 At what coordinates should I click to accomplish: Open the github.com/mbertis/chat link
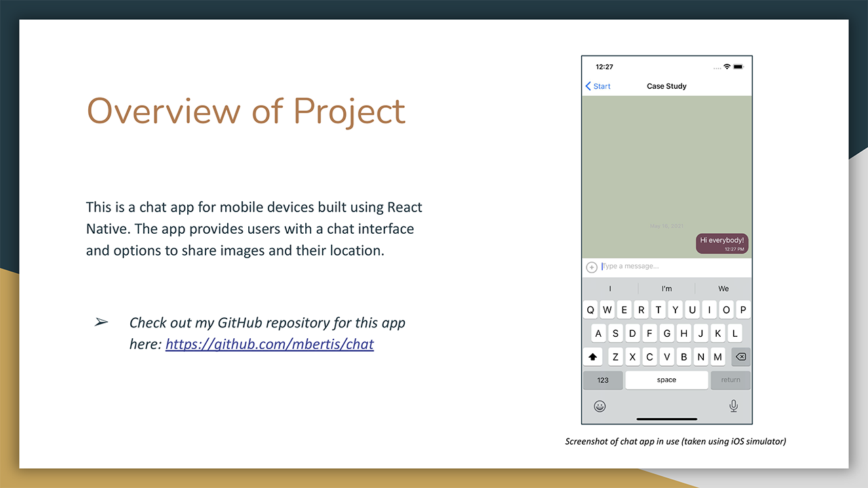[x=269, y=344]
